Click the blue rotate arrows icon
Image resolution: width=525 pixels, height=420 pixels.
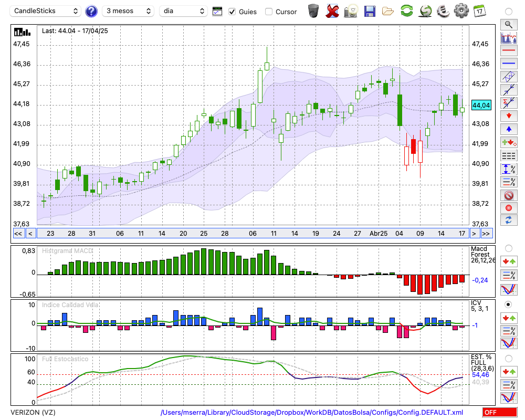509,220
